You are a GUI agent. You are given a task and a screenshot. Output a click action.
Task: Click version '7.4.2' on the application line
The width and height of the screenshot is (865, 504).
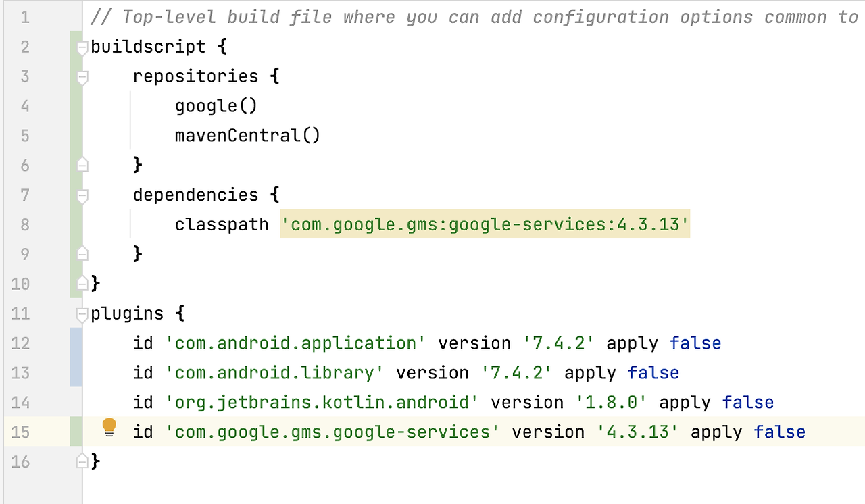click(559, 343)
